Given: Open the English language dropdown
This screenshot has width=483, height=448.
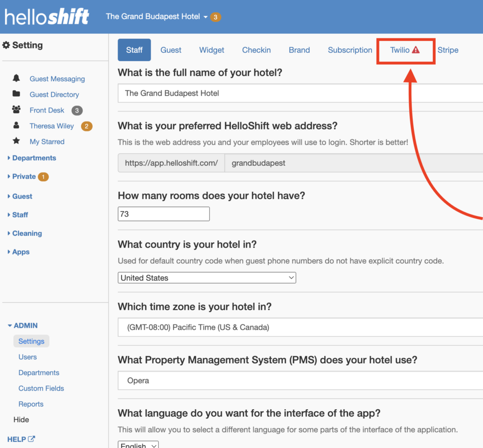Looking at the screenshot, I should tap(138, 445).
